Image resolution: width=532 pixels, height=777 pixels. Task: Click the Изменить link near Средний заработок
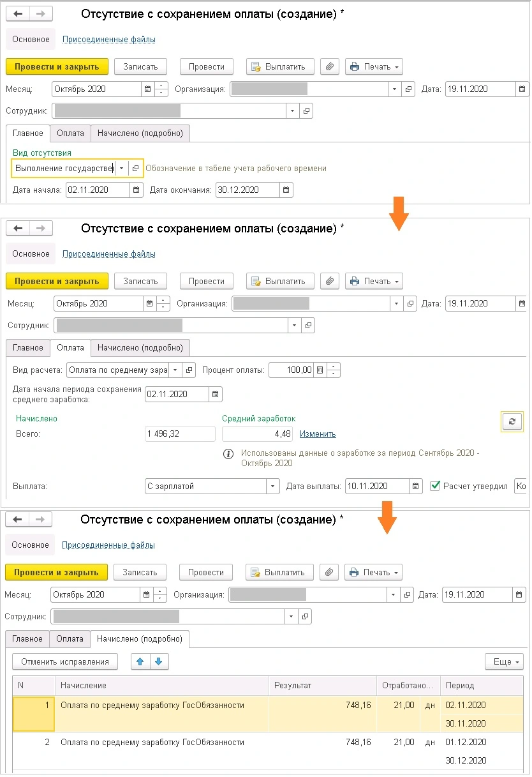click(318, 434)
